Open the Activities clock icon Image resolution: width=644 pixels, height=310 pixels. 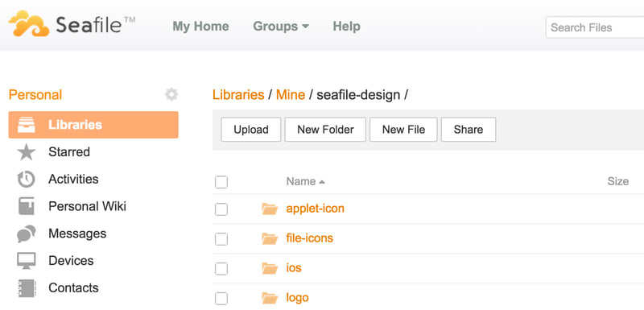[27, 180]
